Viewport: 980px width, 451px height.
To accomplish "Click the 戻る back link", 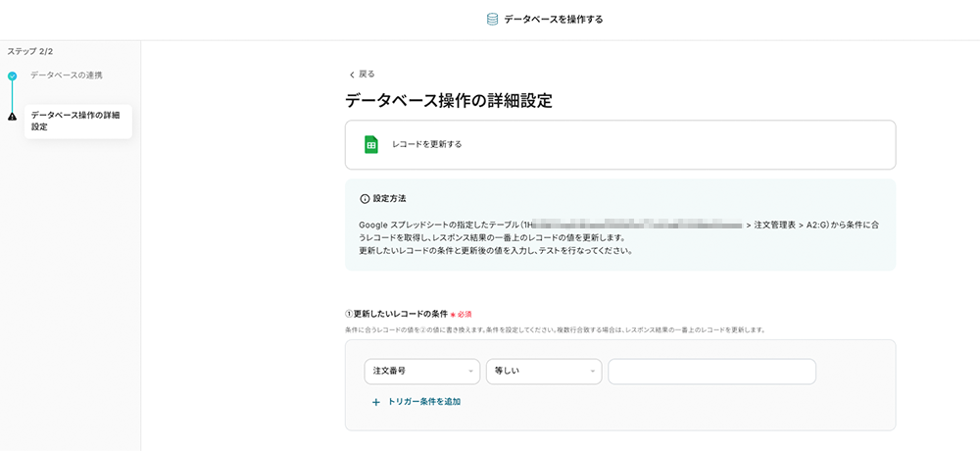I will (x=367, y=75).
